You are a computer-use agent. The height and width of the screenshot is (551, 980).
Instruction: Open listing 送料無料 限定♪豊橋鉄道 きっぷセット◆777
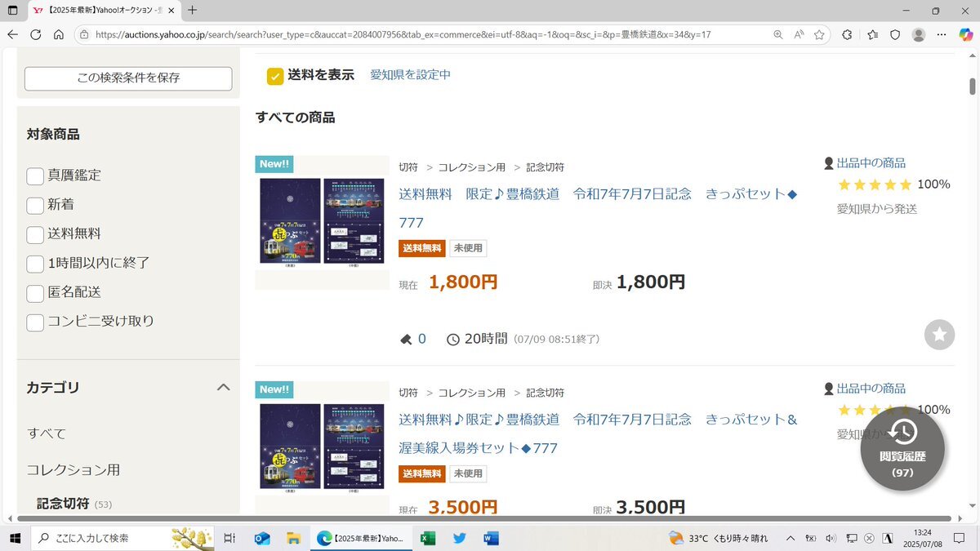[598, 208]
